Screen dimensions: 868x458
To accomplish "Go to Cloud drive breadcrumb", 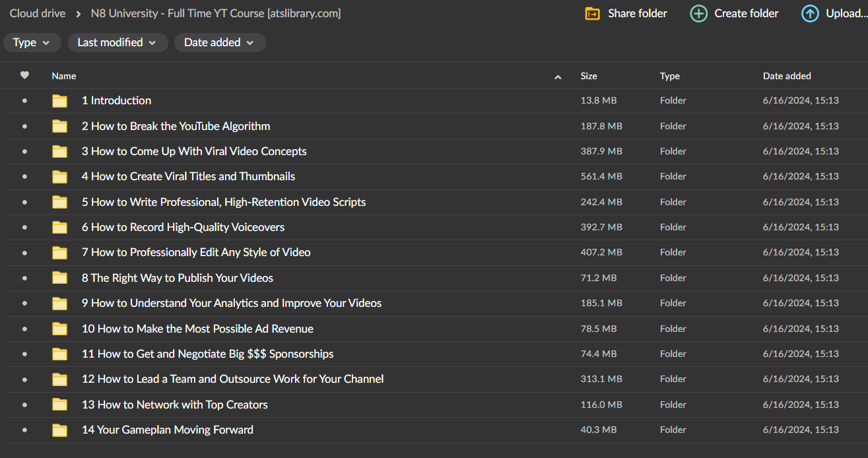I will pyautogui.click(x=38, y=13).
